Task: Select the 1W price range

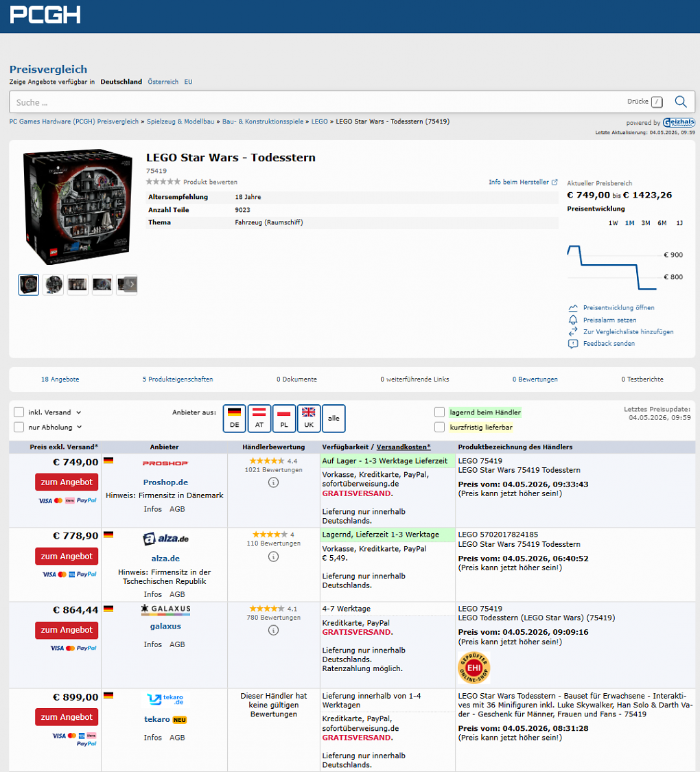Action: [x=613, y=223]
